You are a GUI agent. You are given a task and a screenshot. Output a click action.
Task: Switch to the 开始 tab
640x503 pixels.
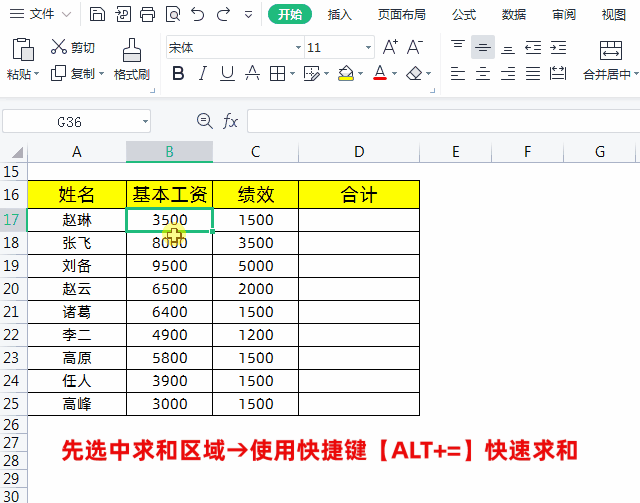coord(290,15)
